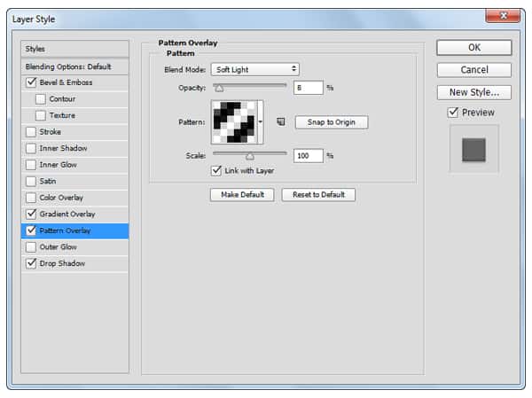Open the Blend Mode dropdown
Image resolution: width=532 pixels, height=398 pixels.
tap(255, 69)
